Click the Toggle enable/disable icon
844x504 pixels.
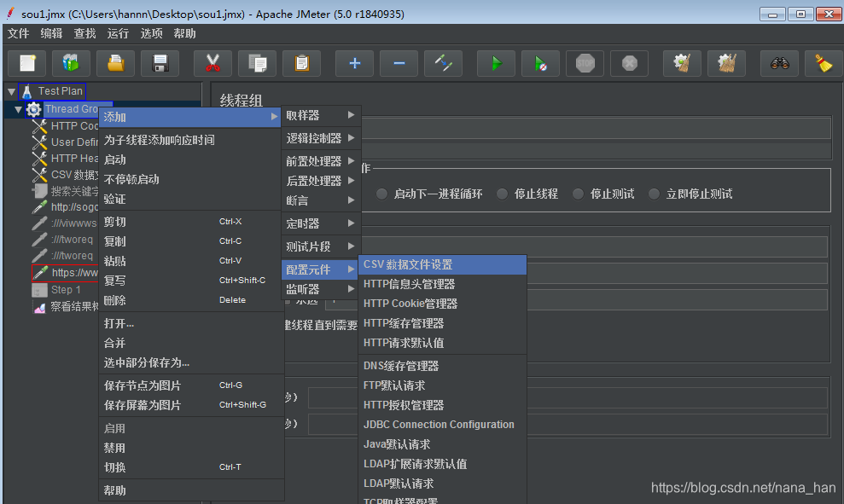tap(443, 63)
